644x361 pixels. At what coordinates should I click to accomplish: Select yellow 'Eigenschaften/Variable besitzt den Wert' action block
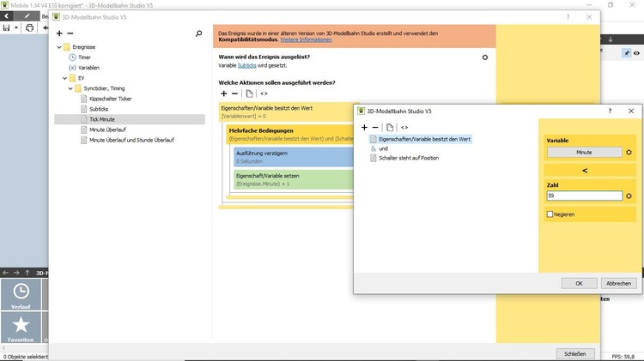tap(286, 112)
